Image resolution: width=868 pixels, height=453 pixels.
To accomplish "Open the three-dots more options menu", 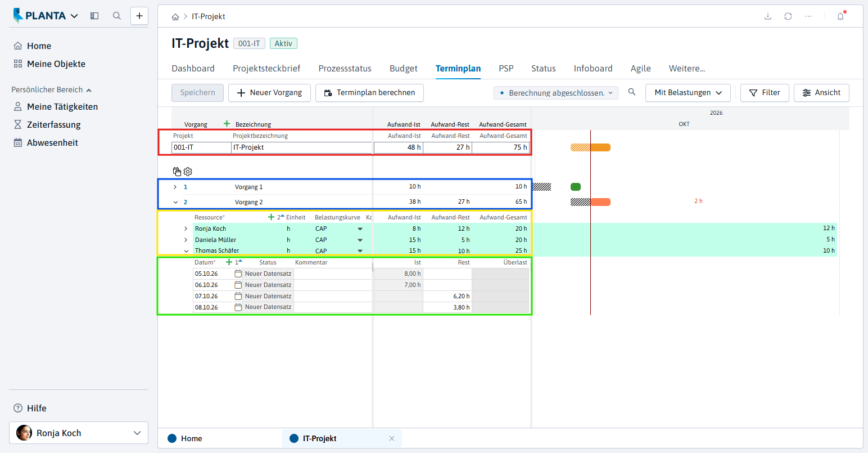I will (808, 16).
